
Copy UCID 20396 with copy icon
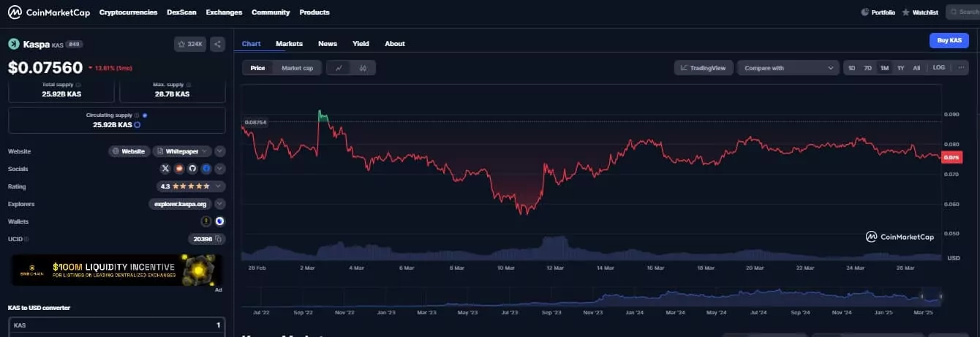219,239
